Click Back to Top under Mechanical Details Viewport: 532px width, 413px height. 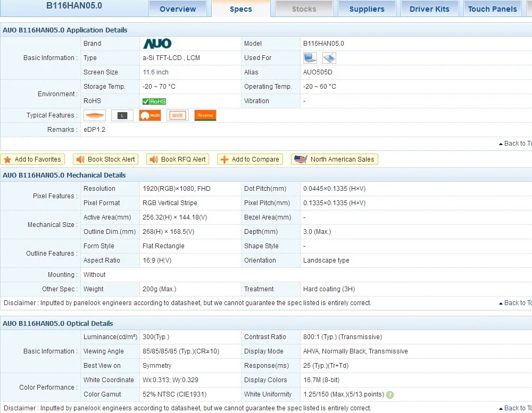[515, 303]
